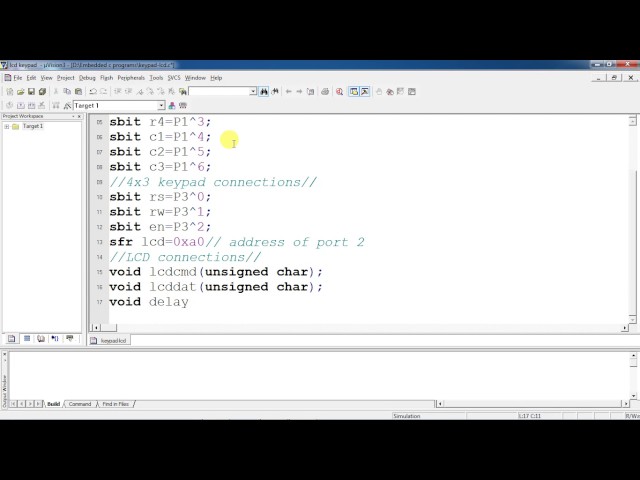
Task: Open the SVCS menu
Action: tap(174, 78)
